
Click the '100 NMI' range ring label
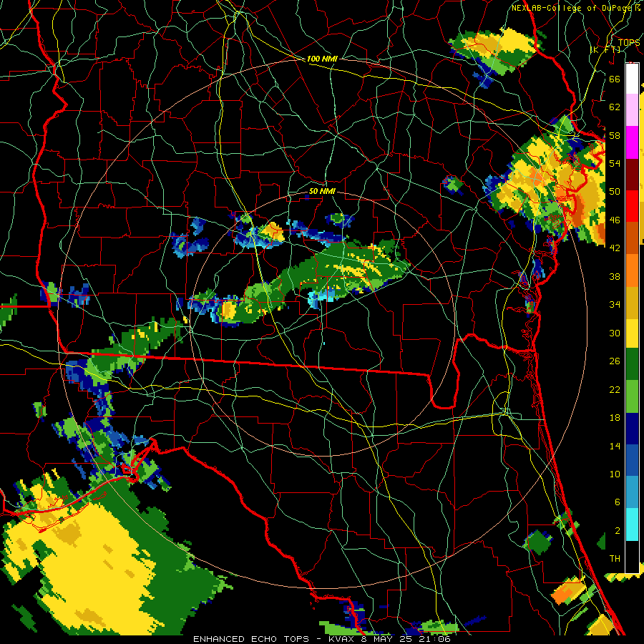[x=322, y=59]
